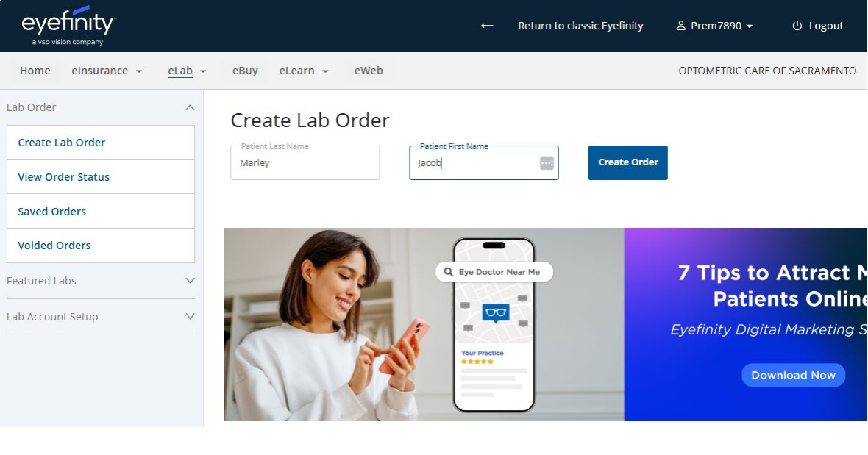
Task: Focus the Patient Last Name field
Action: pyautogui.click(x=305, y=162)
